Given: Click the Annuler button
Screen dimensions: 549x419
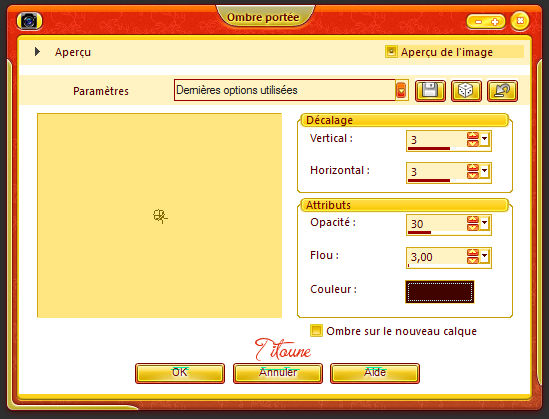Looking at the screenshot, I should click(x=278, y=373).
